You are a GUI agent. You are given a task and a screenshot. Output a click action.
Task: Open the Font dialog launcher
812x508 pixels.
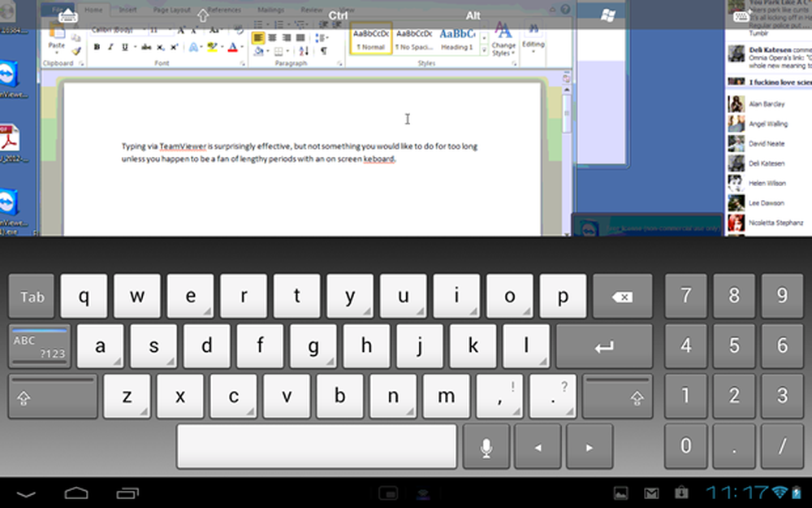coord(243,63)
